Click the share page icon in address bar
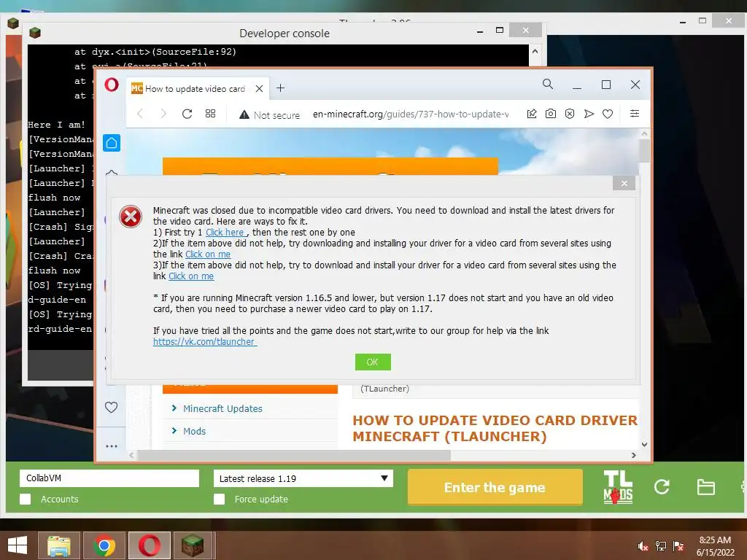The width and height of the screenshot is (747, 560). [x=532, y=114]
